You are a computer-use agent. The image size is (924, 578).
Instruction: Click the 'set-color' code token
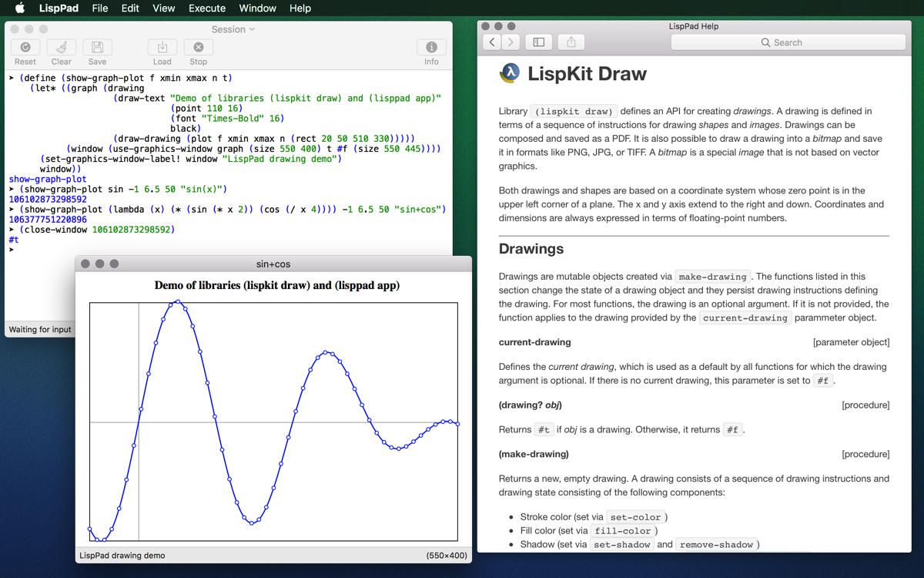(x=635, y=517)
